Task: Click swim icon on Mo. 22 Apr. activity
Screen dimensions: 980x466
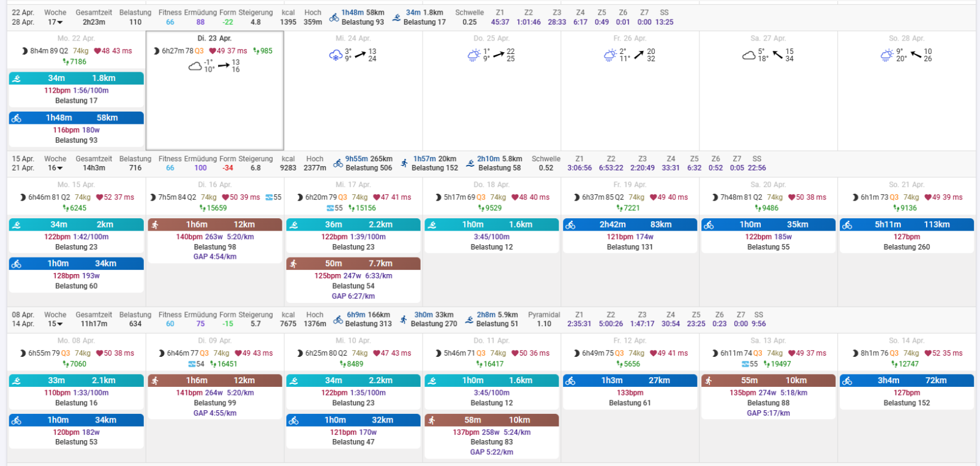Action: pyautogui.click(x=17, y=78)
